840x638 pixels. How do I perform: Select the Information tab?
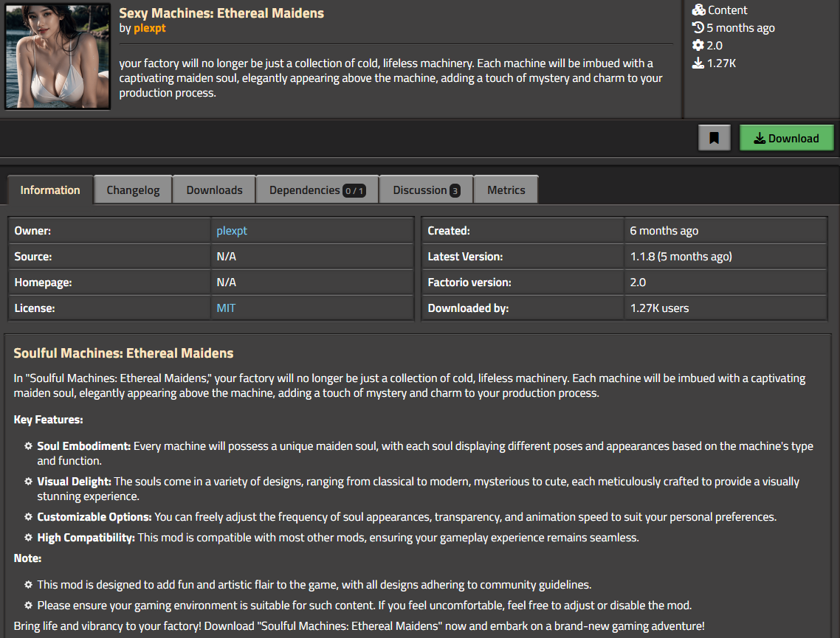click(x=50, y=190)
